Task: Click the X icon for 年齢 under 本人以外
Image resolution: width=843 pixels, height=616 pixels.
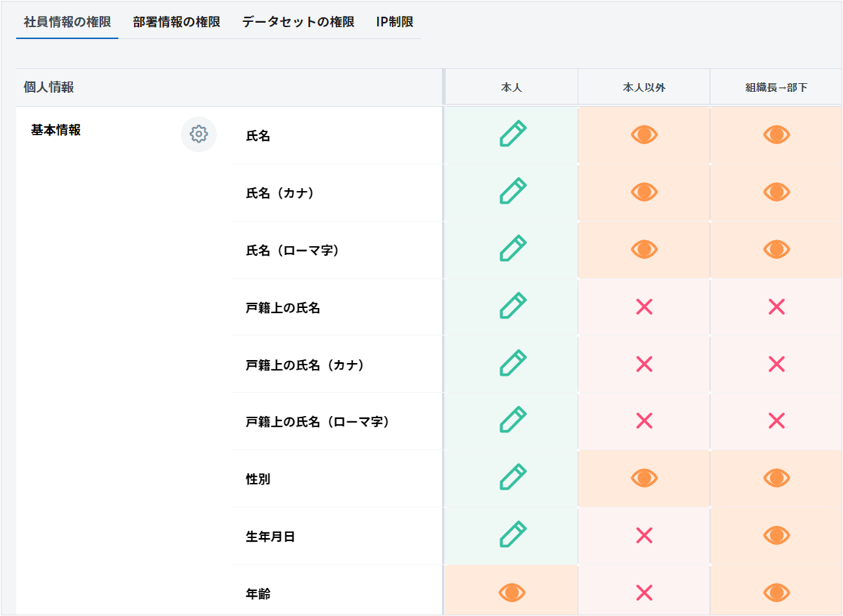Action: (644, 592)
